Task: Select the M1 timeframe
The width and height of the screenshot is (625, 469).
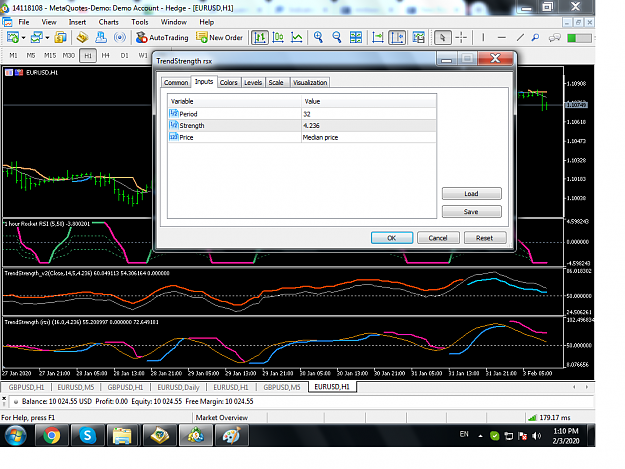Action: point(14,55)
